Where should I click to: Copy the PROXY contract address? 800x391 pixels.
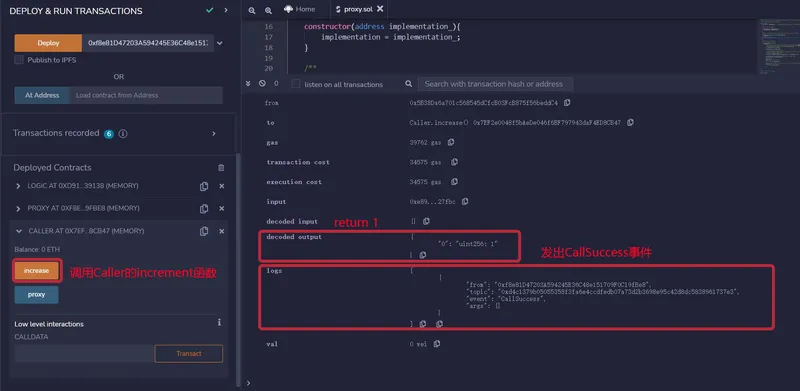(x=204, y=209)
